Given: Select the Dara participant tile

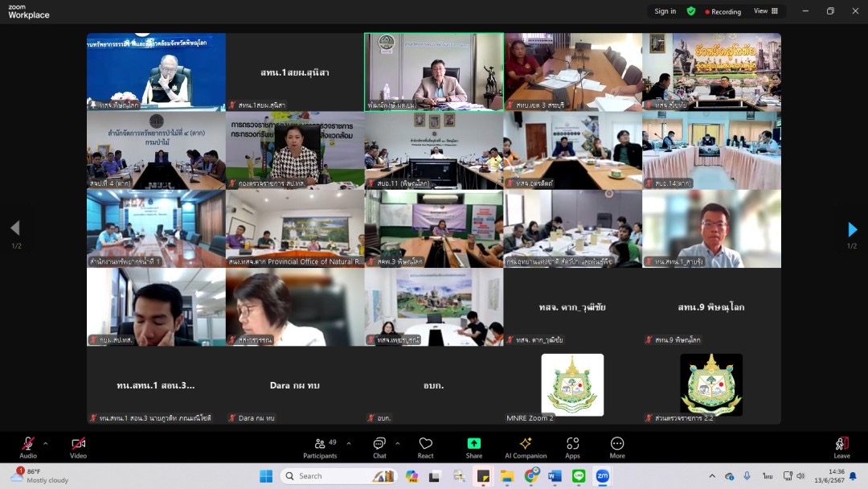Looking at the screenshot, I should (x=295, y=385).
